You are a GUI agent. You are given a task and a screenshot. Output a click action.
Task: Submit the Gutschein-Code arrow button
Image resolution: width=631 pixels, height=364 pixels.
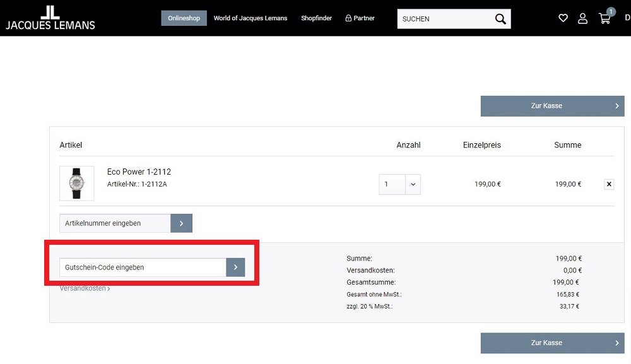pos(235,267)
